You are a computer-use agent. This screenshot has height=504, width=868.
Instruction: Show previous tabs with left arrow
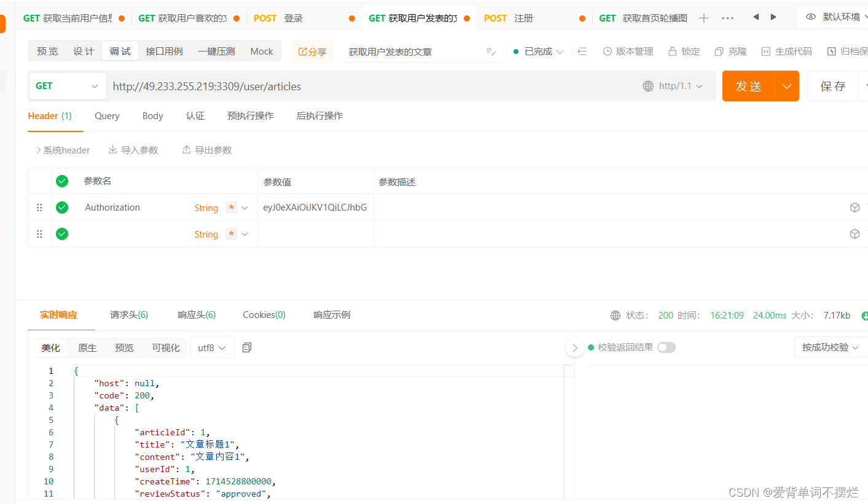click(756, 17)
